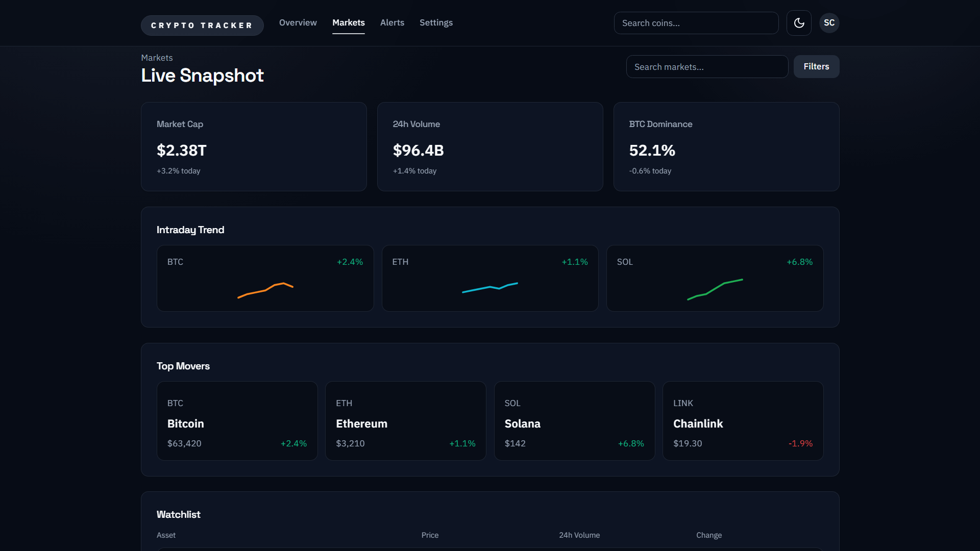Click the Filters button
Image resolution: width=980 pixels, height=551 pixels.
pyautogui.click(x=816, y=67)
